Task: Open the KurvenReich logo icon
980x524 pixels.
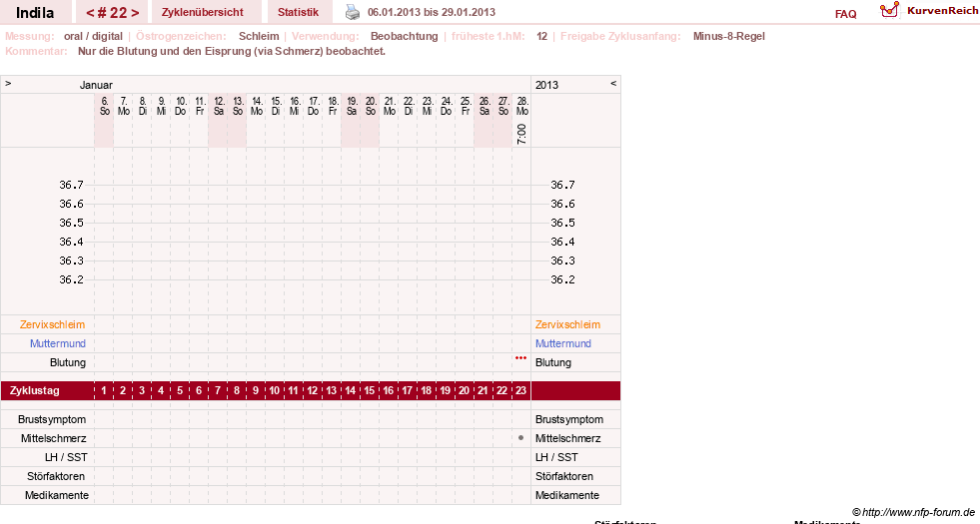Action: [x=889, y=9]
